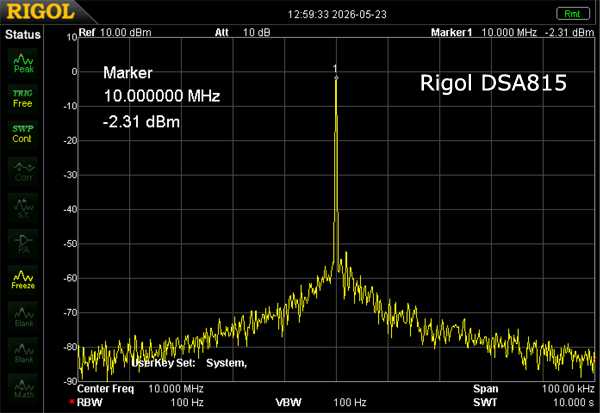This screenshot has height=413, width=600.
Task: Click the -90 y-axis label
Action: coord(70,381)
